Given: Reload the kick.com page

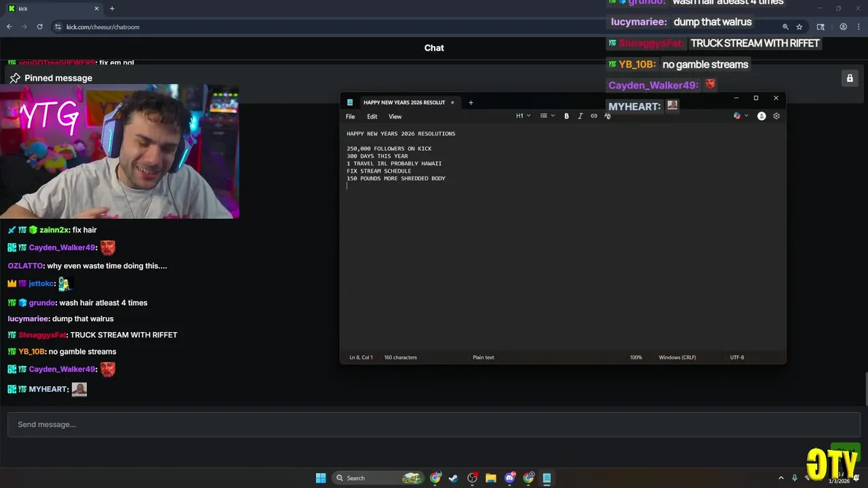Looking at the screenshot, I should (x=39, y=26).
